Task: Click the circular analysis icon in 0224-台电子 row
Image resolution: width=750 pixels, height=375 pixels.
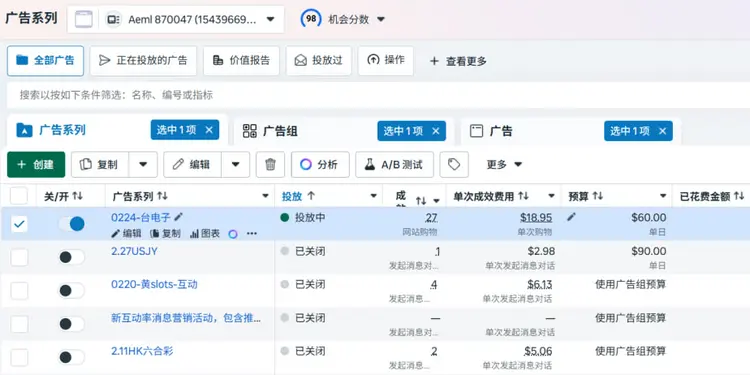Action: tap(233, 234)
